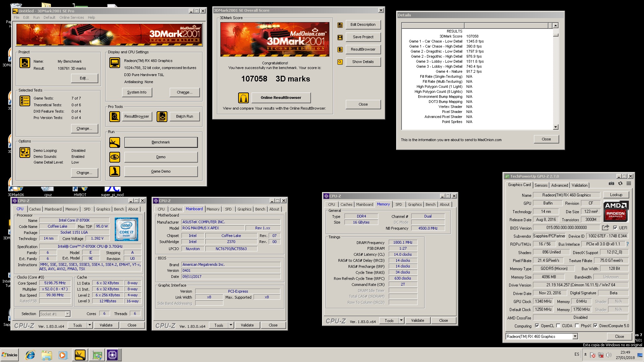Click the icon beside Edit Description
Screen dimensions: 644x362
(x=340, y=25)
